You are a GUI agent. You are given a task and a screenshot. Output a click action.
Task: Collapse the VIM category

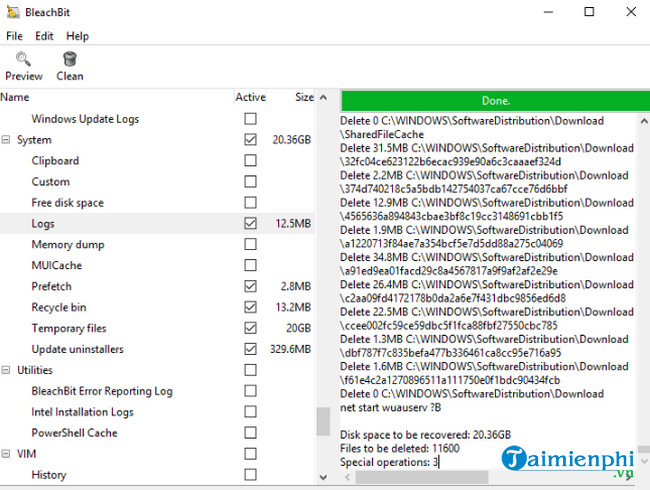click(7, 454)
